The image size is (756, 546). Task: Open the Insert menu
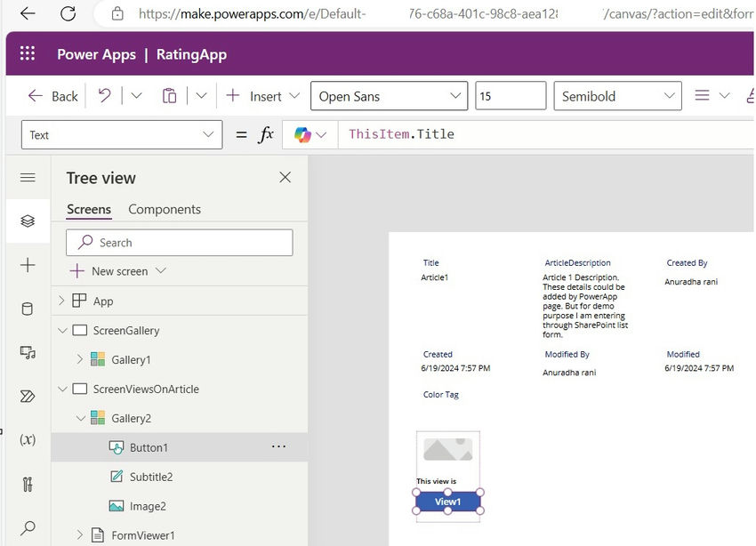pyautogui.click(x=262, y=96)
